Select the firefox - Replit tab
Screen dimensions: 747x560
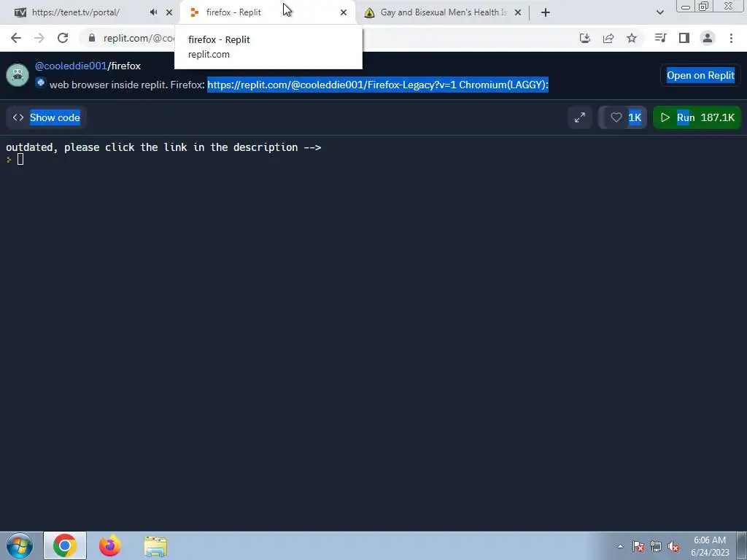click(x=267, y=12)
